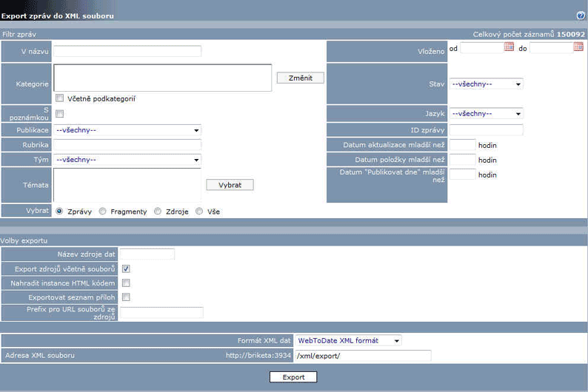Open the 'Tým' dropdown list
This screenshot has width=588, height=392.
(x=127, y=159)
